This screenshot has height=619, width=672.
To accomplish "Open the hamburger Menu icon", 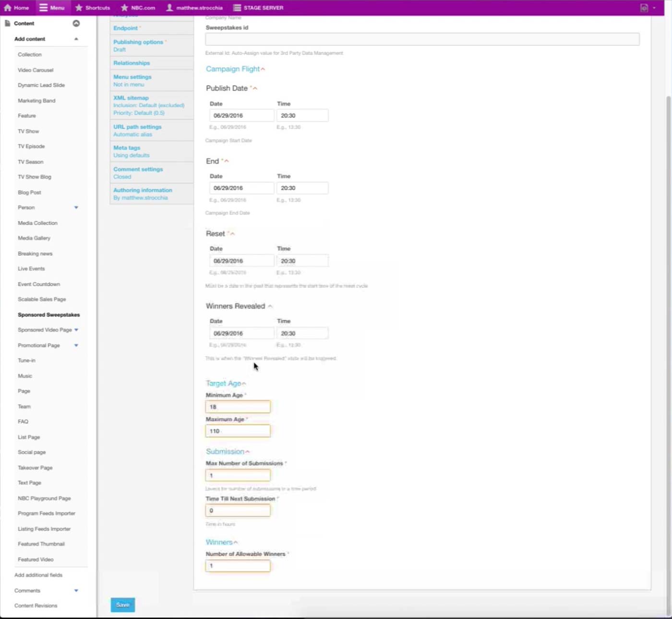I will click(44, 8).
